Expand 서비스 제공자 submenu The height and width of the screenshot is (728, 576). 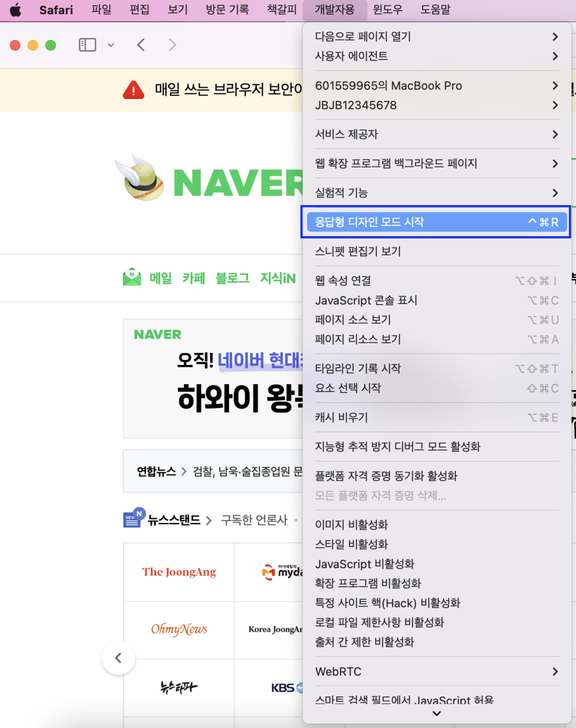click(436, 135)
